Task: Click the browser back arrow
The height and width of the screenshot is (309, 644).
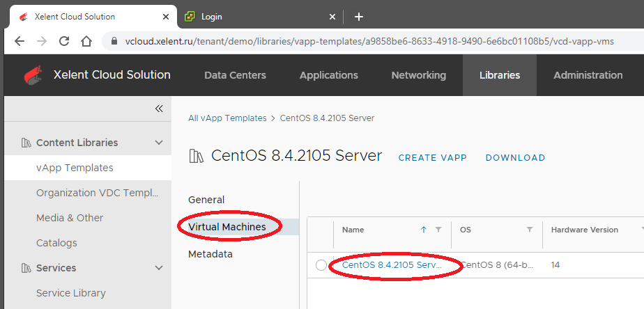Action: [20, 41]
